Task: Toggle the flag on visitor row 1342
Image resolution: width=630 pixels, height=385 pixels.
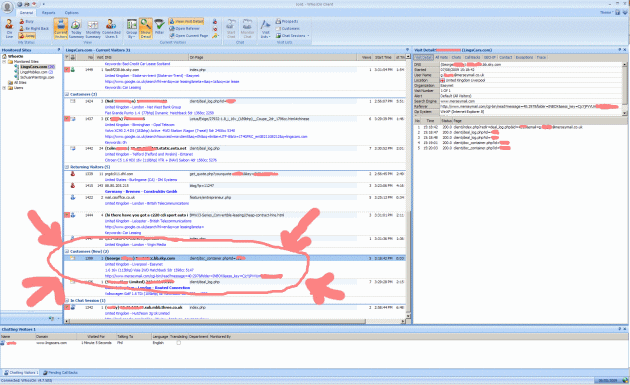Action: coord(67,307)
